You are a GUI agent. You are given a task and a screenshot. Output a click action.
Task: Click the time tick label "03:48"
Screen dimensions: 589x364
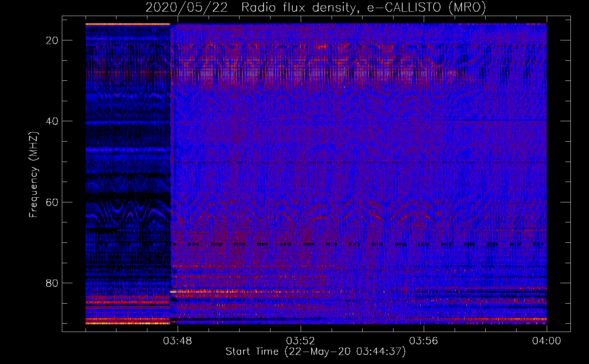[x=178, y=341]
